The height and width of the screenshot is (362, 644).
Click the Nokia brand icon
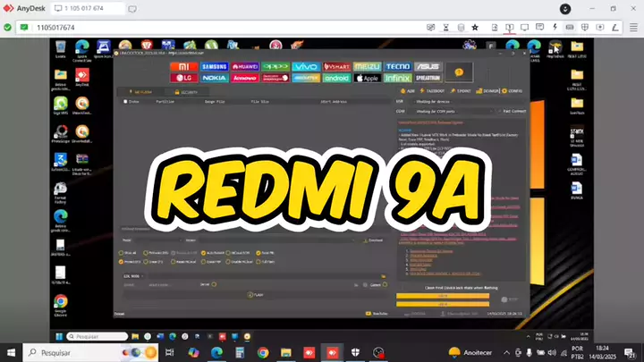[x=215, y=78]
